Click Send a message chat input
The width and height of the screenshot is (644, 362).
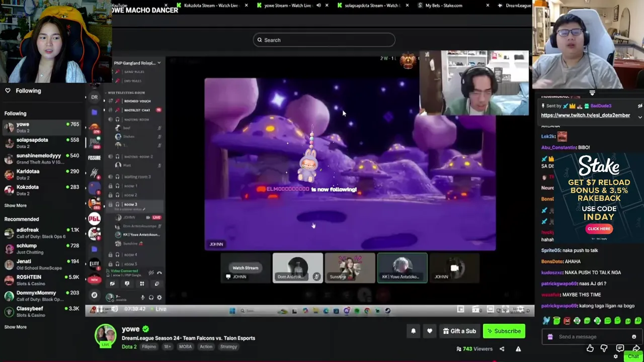click(592, 337)
